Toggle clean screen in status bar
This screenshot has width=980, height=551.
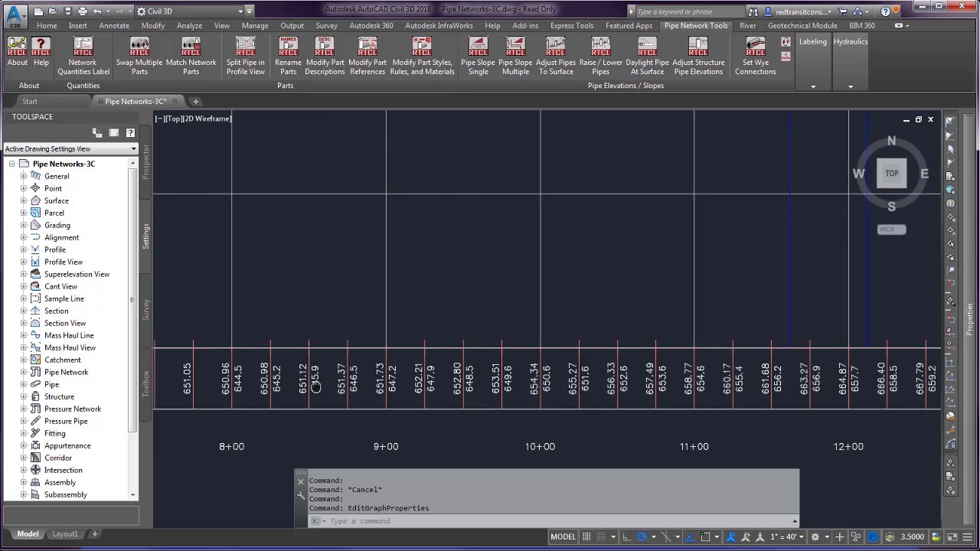click(x=953, y=536)
